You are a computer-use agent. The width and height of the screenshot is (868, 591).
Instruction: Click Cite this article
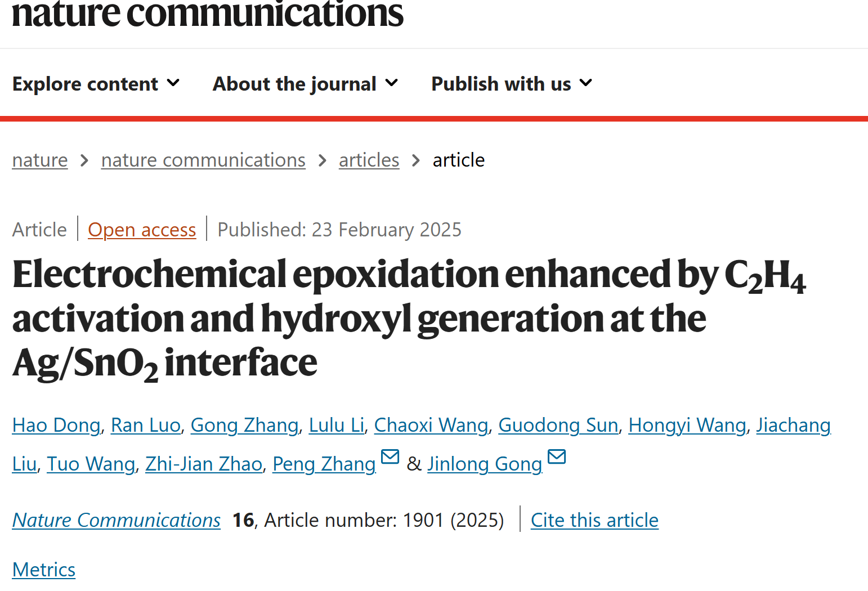594,520
